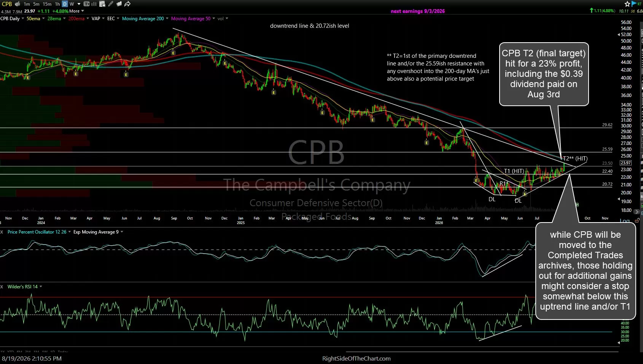Click the current price tag 23.97 on axis

click(626, 163)
